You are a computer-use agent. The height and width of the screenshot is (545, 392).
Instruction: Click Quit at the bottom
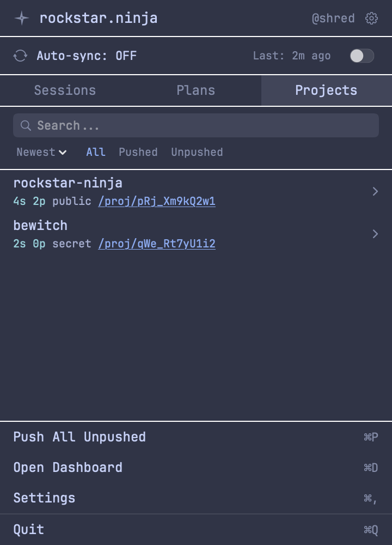(x=28, y=529)
